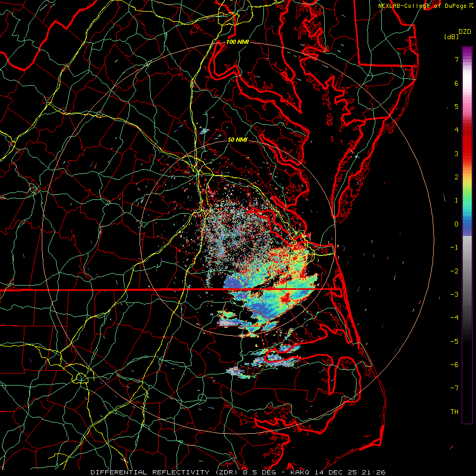The width and height of the screenshot is (476, 476).
Task: Click the 6 dB scale label
Action: click(456, 83)
